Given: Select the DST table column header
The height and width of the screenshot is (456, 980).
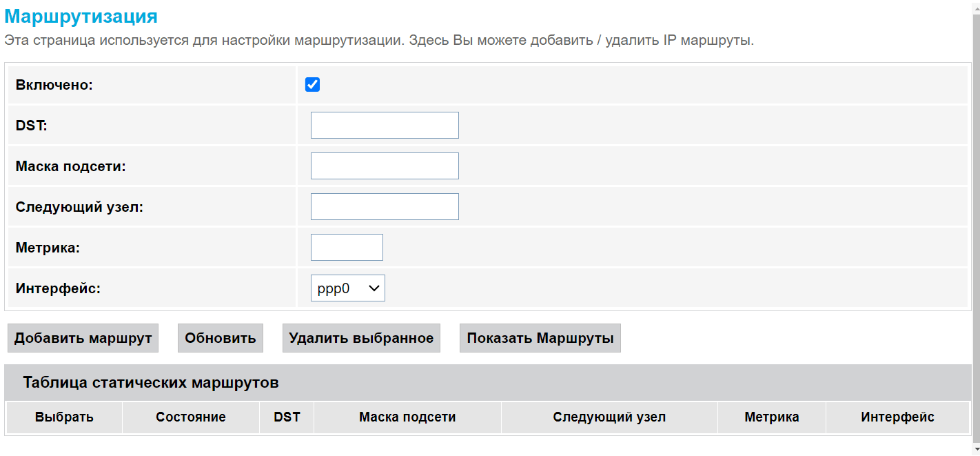Looking at the screenshot, I should coord(287,417).
